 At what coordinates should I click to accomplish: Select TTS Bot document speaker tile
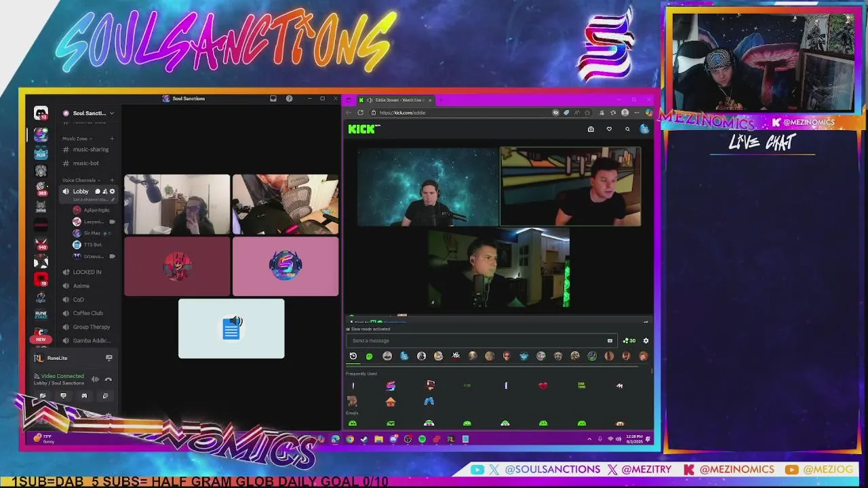click(231, 329)
